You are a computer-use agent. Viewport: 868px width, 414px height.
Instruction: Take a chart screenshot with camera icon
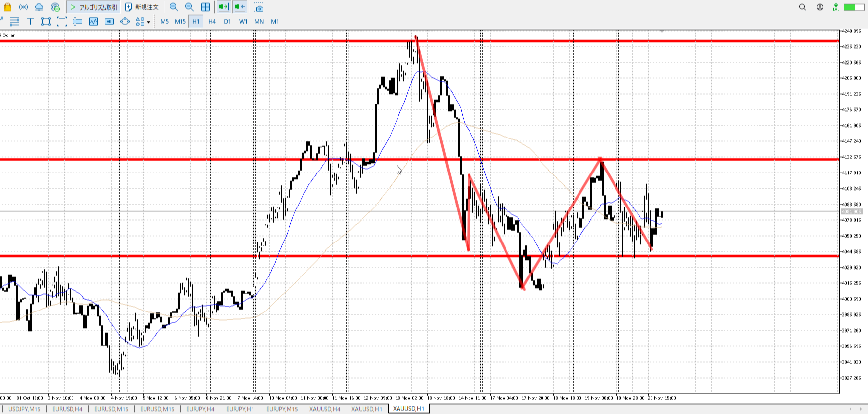pyautogui.click(x=259, y=7)
